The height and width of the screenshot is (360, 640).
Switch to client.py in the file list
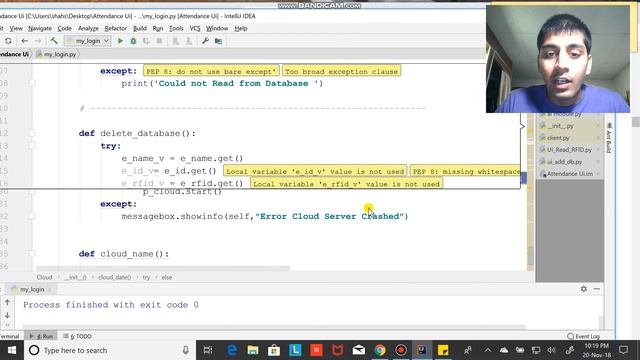[x=558, y=138]
